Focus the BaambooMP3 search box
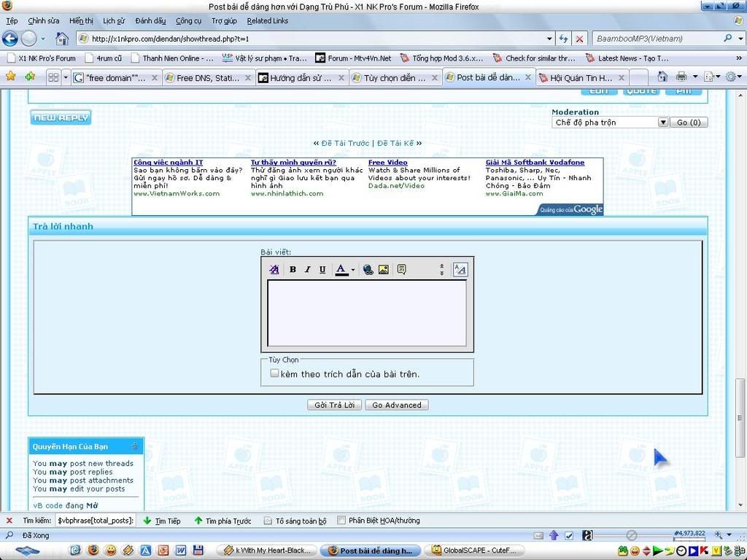This screenshot has height=560, width=747. pyautogui.click(x=658, y=39)
